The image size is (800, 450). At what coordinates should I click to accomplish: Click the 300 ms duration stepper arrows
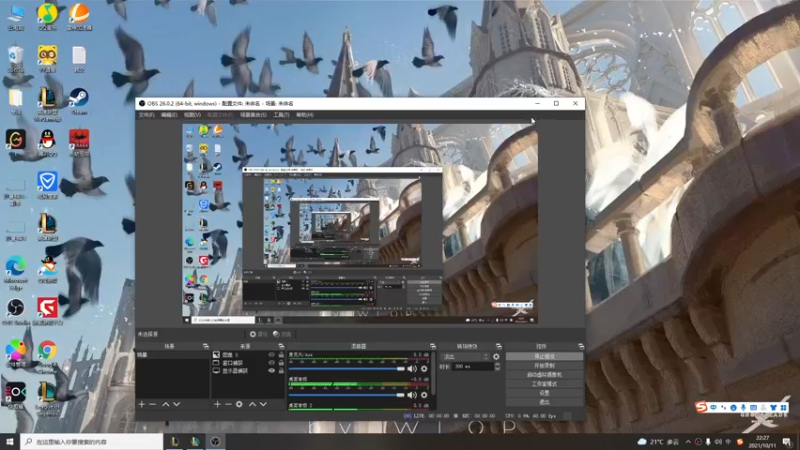point(497,366)
